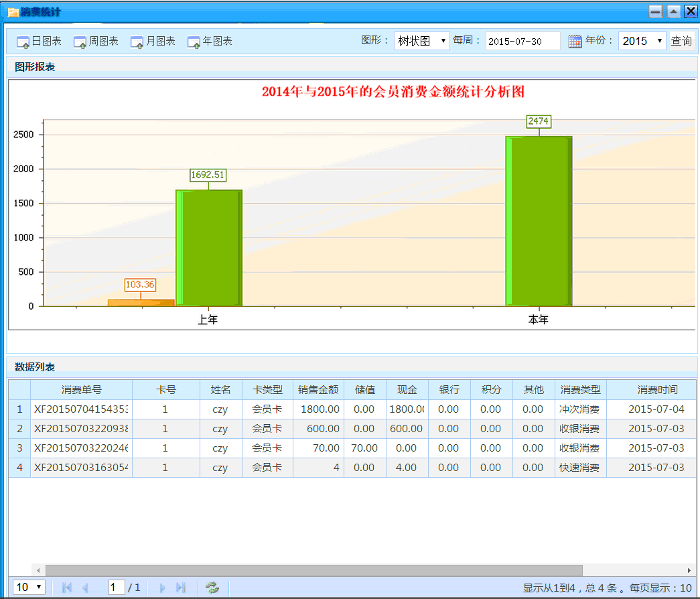This screenshot has height=599, width=700.
Task: Open the 日图表 daily chart view
Action: [39, 42]
